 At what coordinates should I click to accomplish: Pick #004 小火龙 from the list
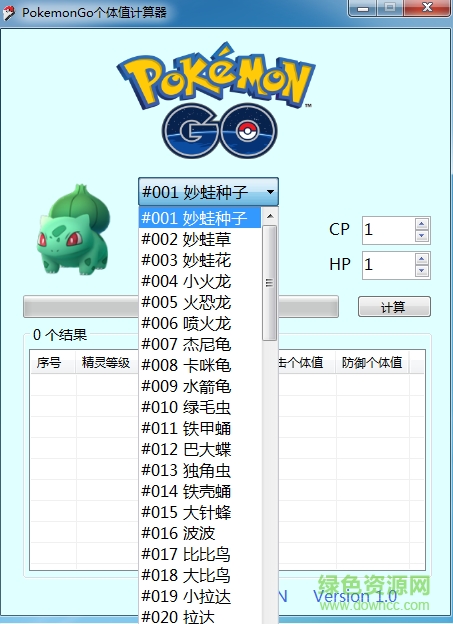[x=200, y=281]
